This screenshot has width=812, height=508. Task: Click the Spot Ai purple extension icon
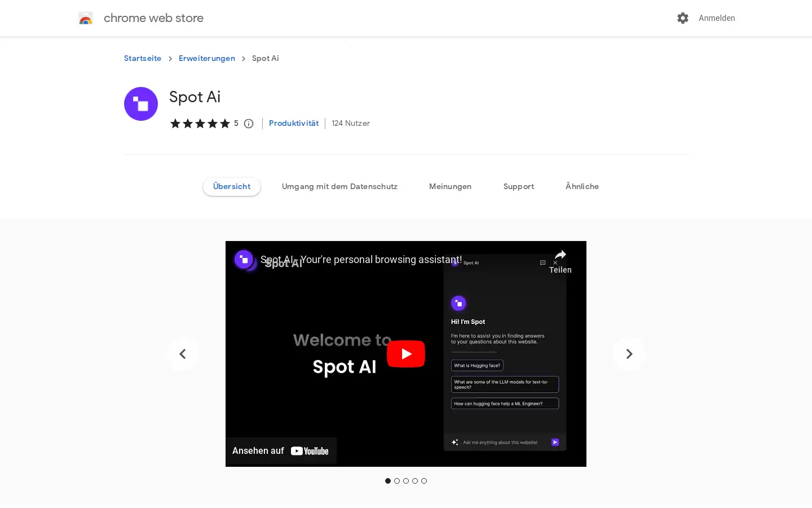[141, 104]
